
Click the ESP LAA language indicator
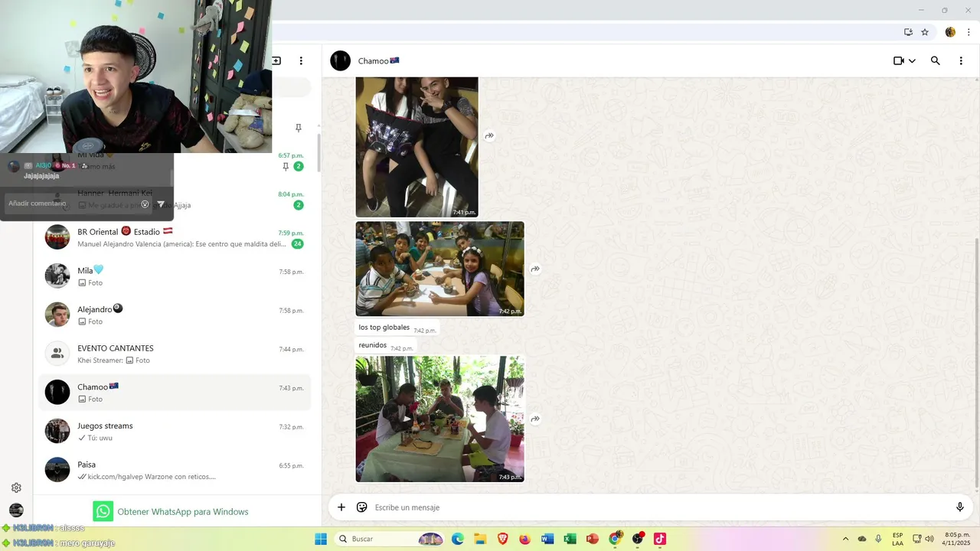(897, 539)
